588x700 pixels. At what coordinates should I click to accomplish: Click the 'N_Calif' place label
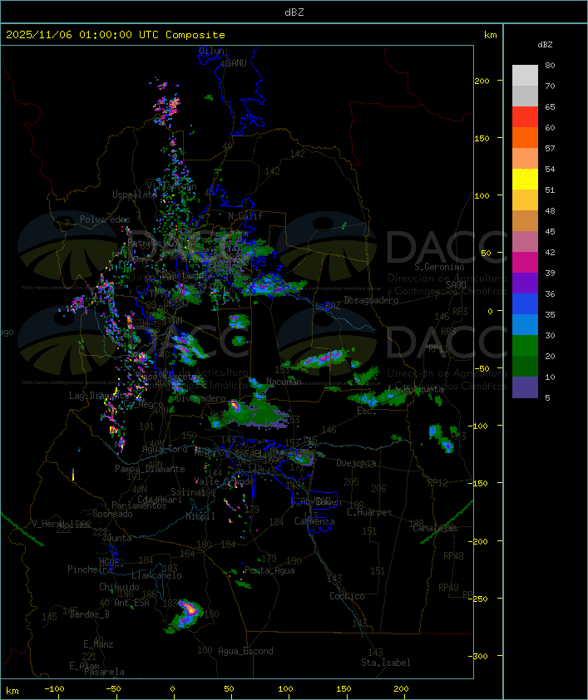pyautogui.click(x=245, y=215)
